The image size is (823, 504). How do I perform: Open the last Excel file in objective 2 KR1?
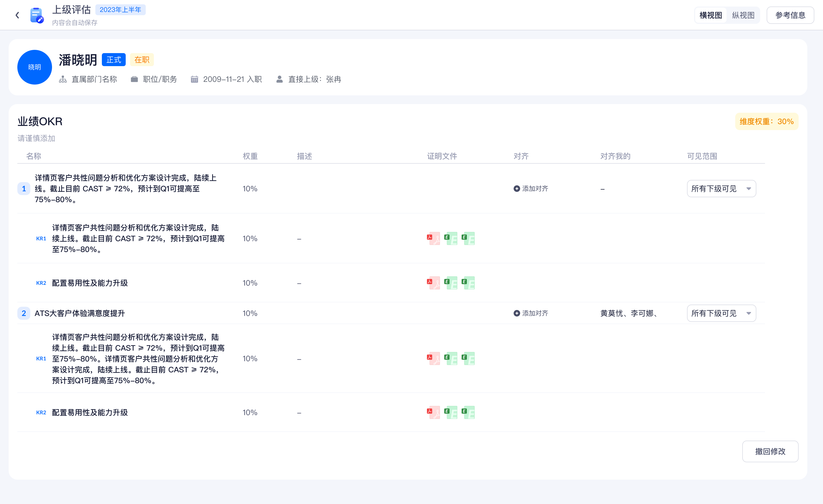468,358
